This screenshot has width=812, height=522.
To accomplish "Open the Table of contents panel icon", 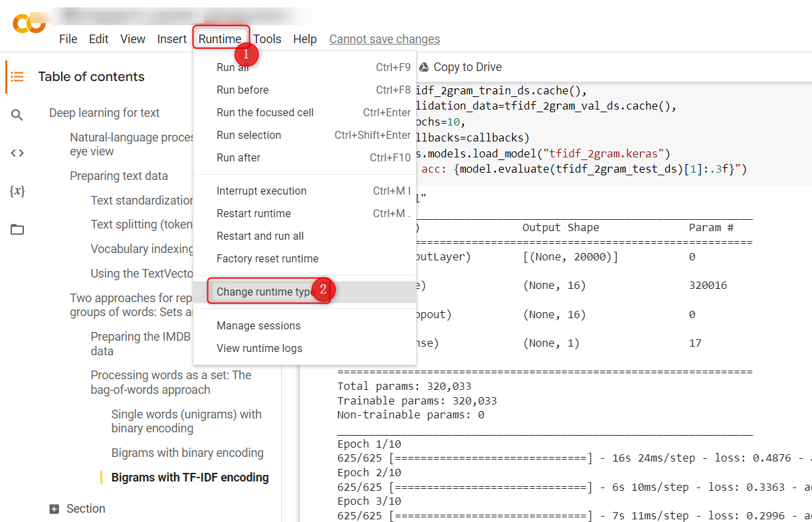I will [x=18, y=76].
